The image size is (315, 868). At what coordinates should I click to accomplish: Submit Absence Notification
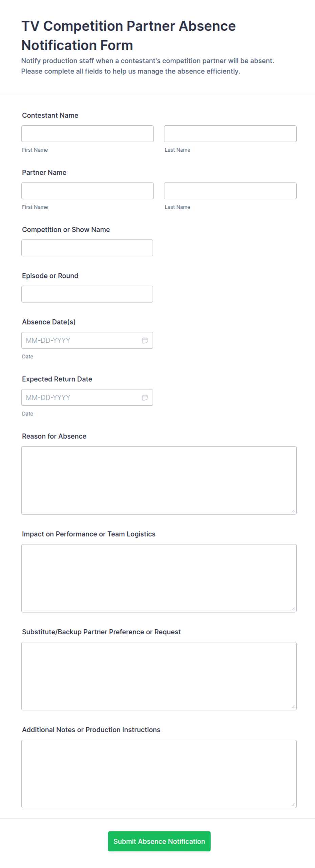pyautogui.click(x=159, y=841)
